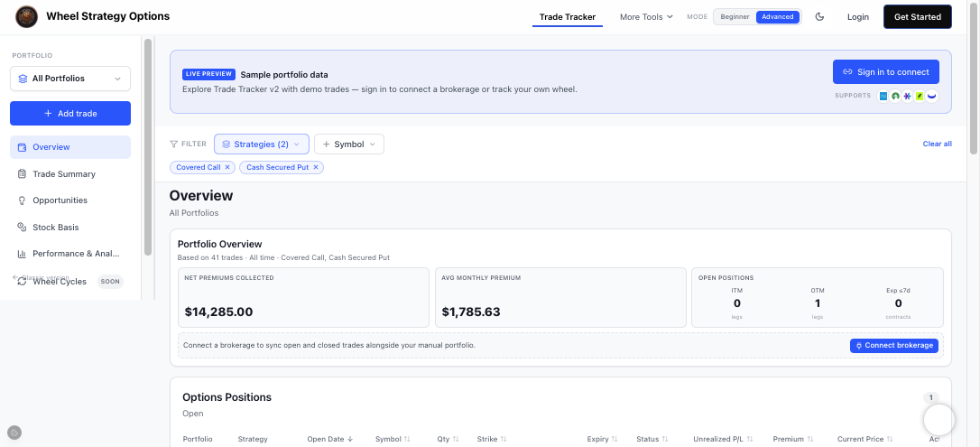Switch mode to Advanced

click(x=778, y=17)
